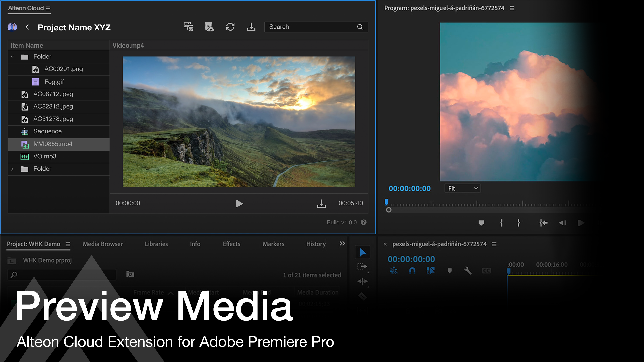Click the download icon next to Search
This screenshot has width=644, height=362.
(x=251, y=27)
